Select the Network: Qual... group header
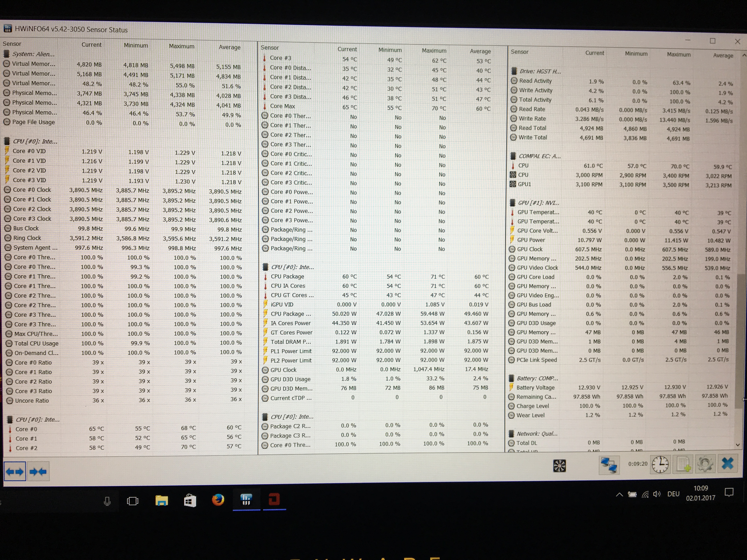The height and width of the screenshot is (560, 747). (537, 433)
